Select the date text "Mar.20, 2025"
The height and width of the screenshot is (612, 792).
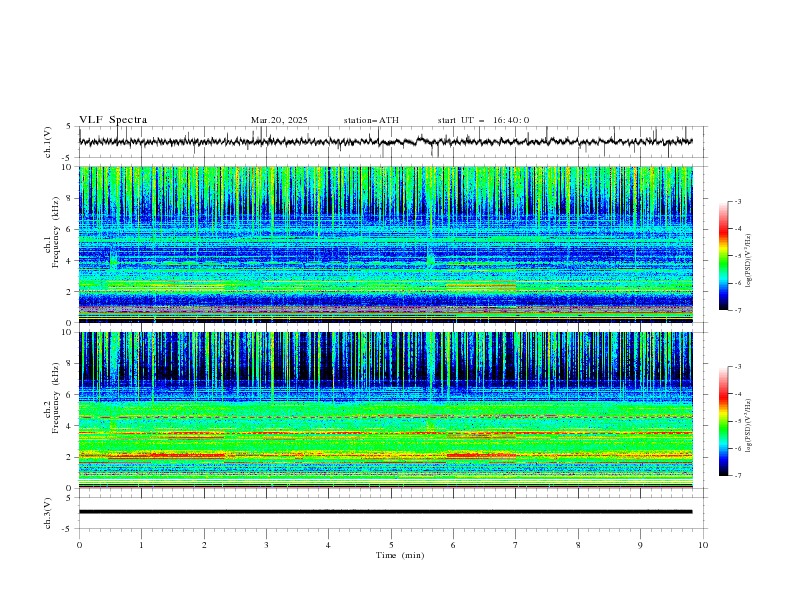(x=279, y=120)
